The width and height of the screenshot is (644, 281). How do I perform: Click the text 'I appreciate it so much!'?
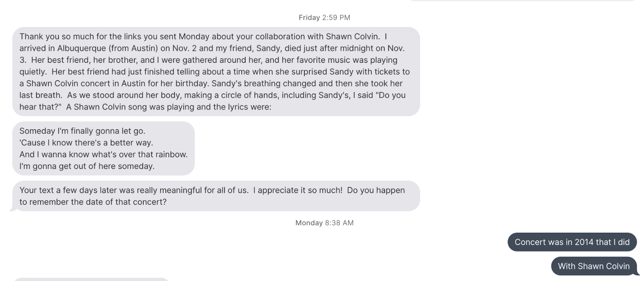pos(298,190)
